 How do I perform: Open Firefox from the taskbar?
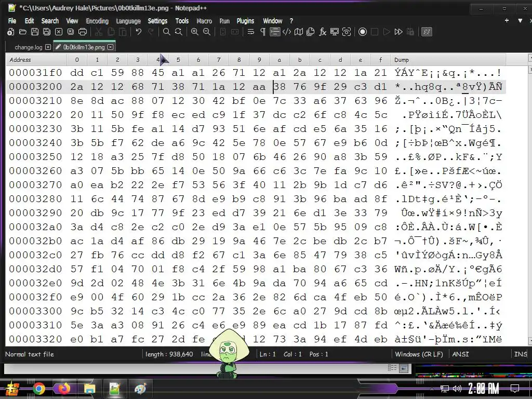coord(64,389)
